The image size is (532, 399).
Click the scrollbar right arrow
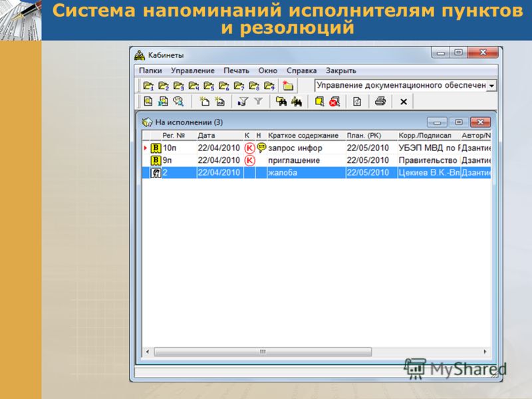tap(485, 352)
